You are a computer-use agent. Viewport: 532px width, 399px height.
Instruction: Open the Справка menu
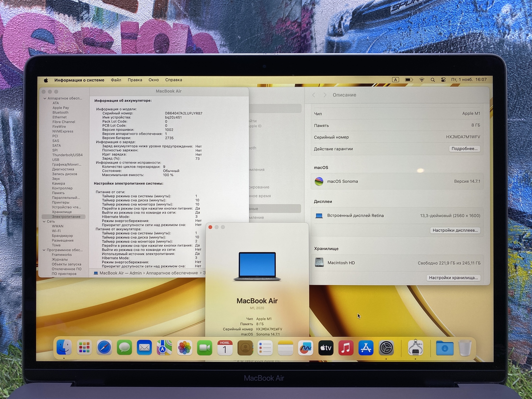tap(174, 80)
